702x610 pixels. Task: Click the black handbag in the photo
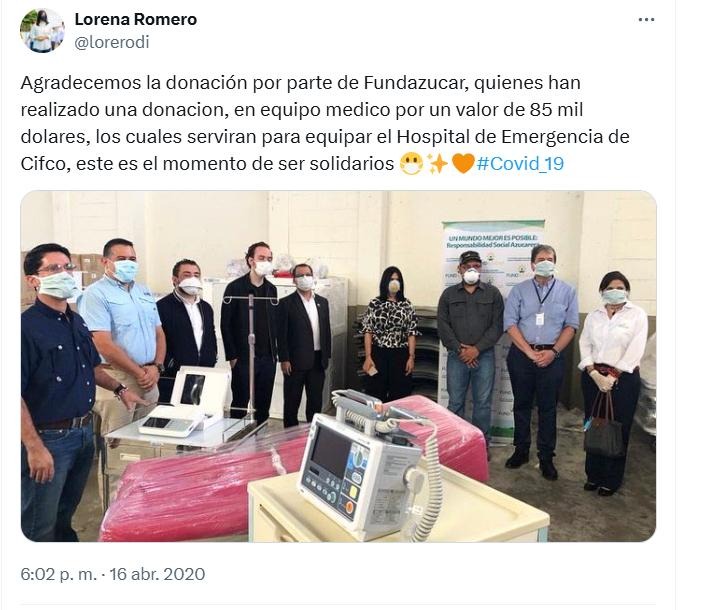pos(603,427)
